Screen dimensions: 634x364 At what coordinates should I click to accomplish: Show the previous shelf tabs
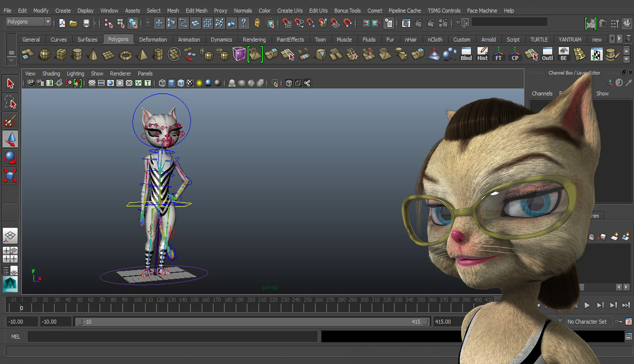(x=612, y=39)
